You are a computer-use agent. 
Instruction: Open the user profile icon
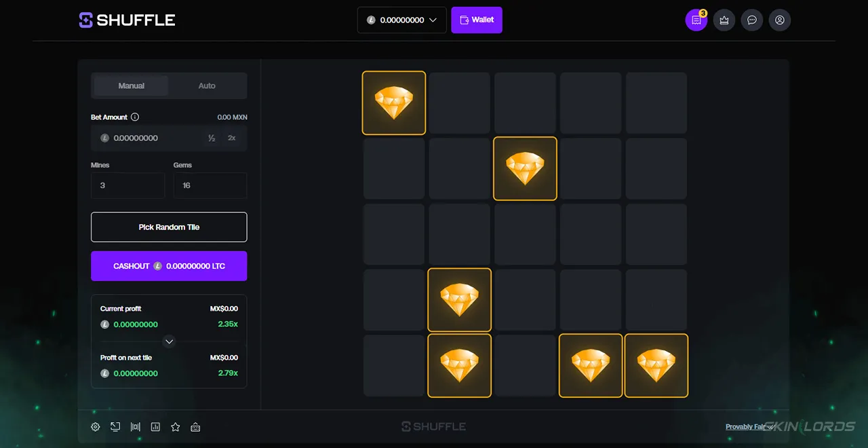coord(780,20)
